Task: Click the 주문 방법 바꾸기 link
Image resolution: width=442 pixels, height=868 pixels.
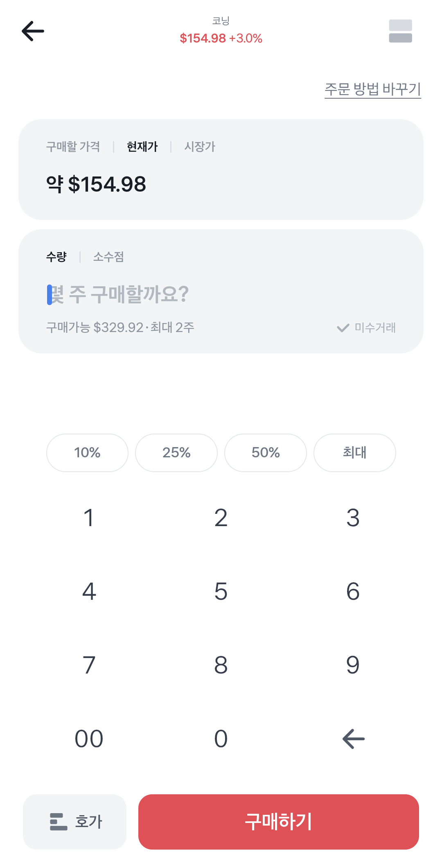Action: [x=372, y=89]
